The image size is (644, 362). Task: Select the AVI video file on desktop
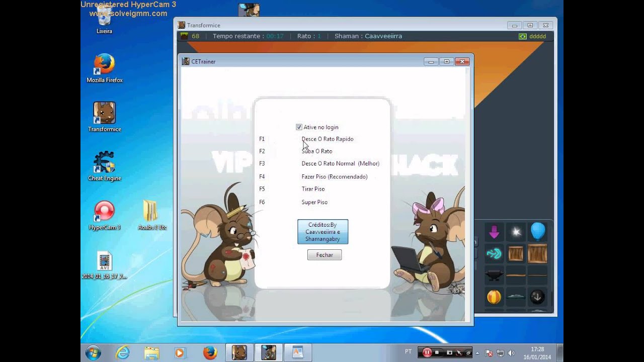(x=105, y=265)
